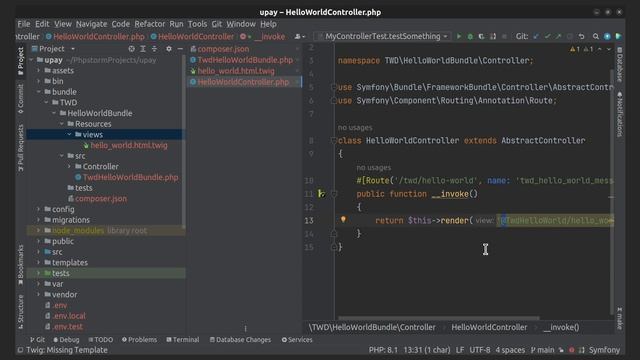Click the editor horizontal scrollbar
Viewport: 640px width, 360px height.
click(439, 318)
